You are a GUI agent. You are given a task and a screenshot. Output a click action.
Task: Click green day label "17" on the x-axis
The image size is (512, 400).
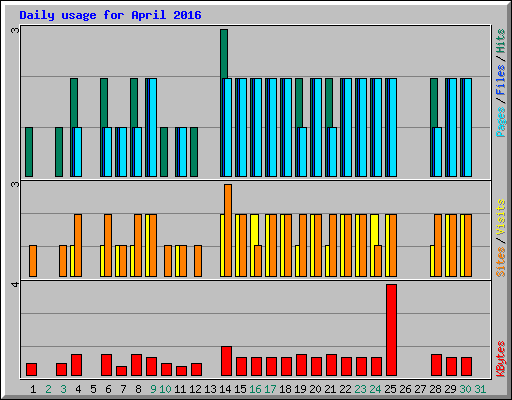point(270,389)
